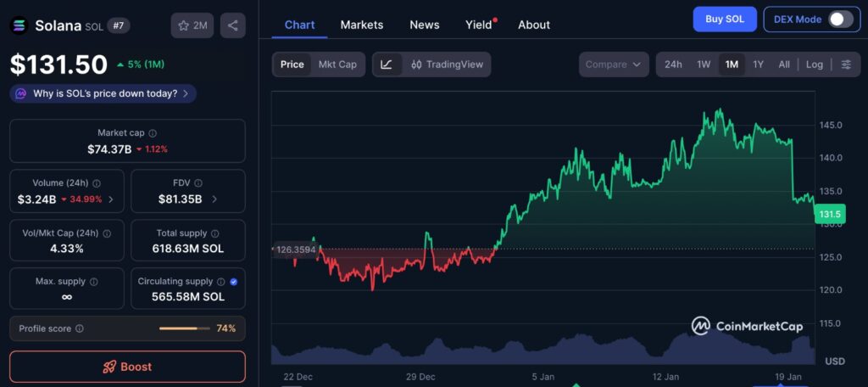Click the $131.50 price text
This screenshot has height=387, width=868.
[x=58, y=64]
